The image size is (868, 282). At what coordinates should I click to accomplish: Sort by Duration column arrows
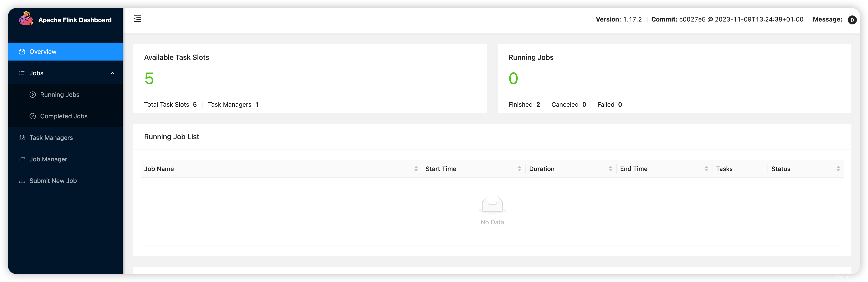(x=610, y=169)
